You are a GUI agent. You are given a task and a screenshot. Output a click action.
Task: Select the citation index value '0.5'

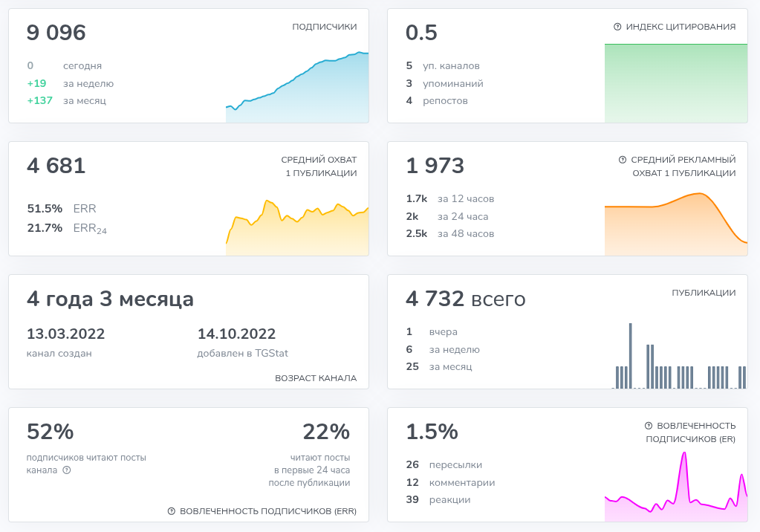coord(421,33)
